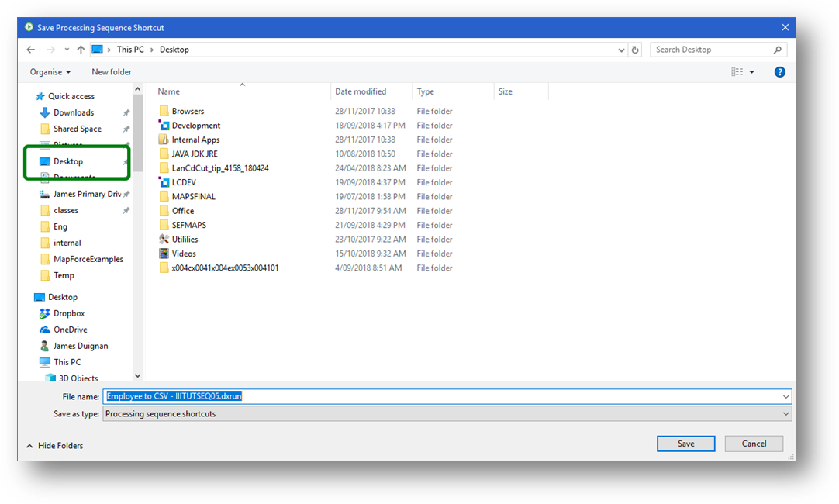Image resolution: width=839 pixels, height=504 pixels.
Task: Select the Office folder icon
Action: [164, 211]
